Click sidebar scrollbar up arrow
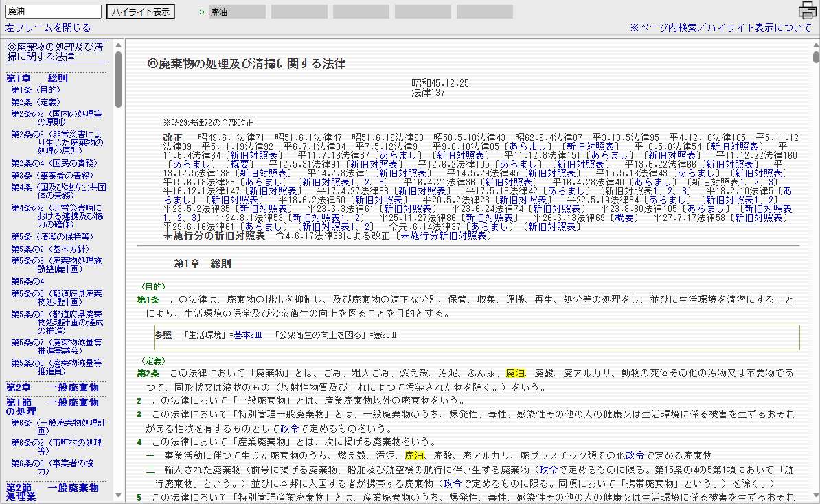The height and width of the screenshot is (504, 820). click(x=119, y=45)
